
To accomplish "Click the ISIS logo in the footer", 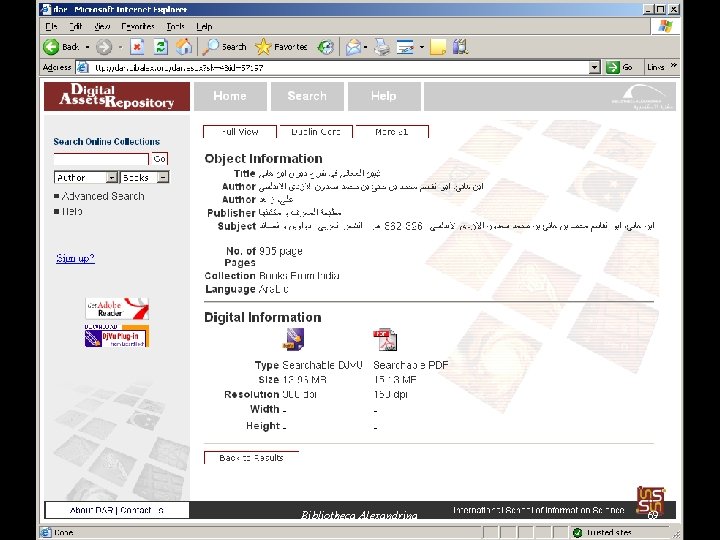I will click(x=651, y=501).
